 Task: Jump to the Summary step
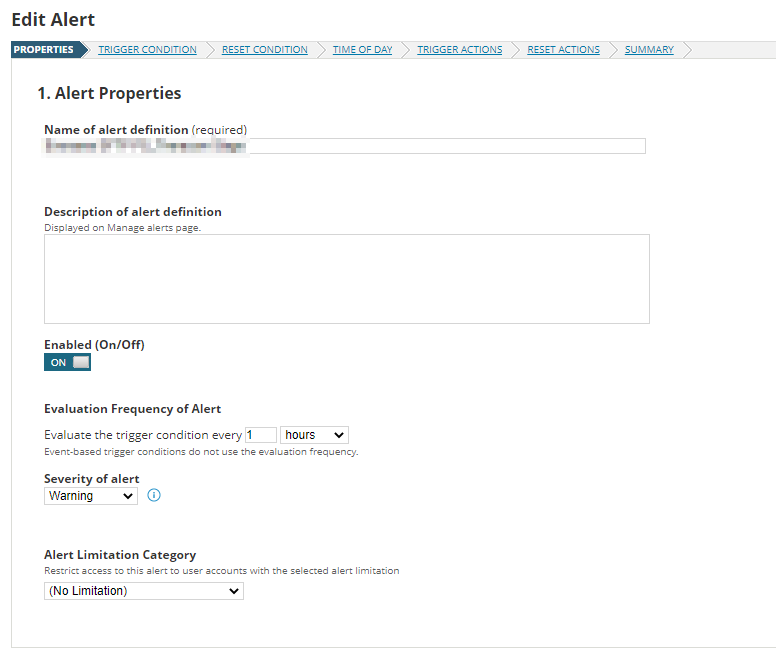[x=649, y=50]
